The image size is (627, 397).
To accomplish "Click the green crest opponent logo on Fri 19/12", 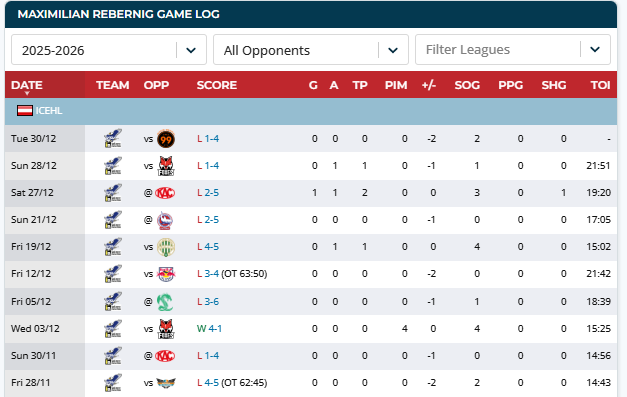I will coord(166,247).
